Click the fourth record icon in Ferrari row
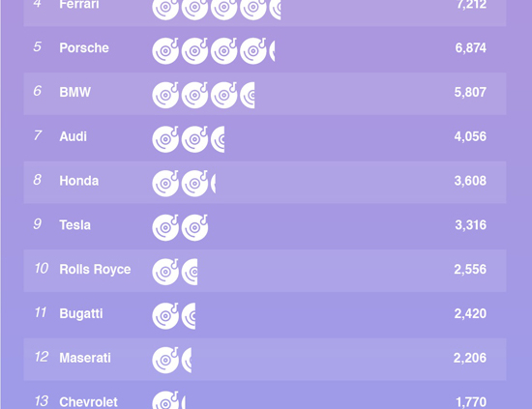532x409 pixels. pos(253,9)
